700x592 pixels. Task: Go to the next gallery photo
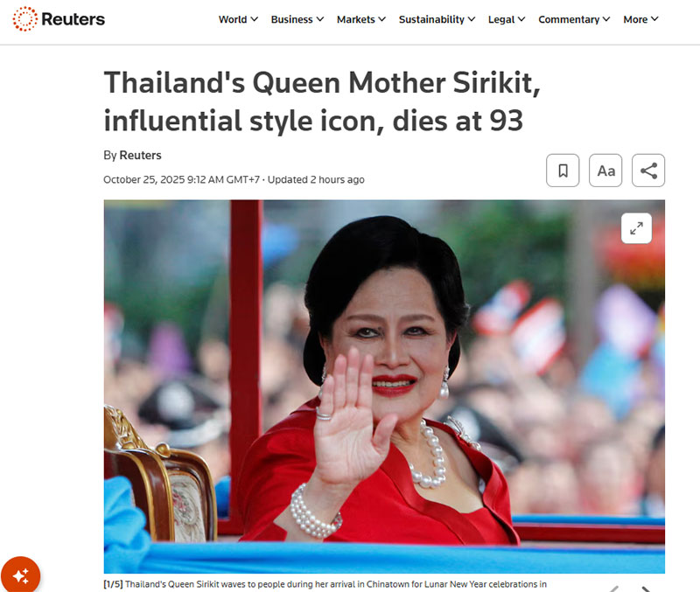pos(646,589)
